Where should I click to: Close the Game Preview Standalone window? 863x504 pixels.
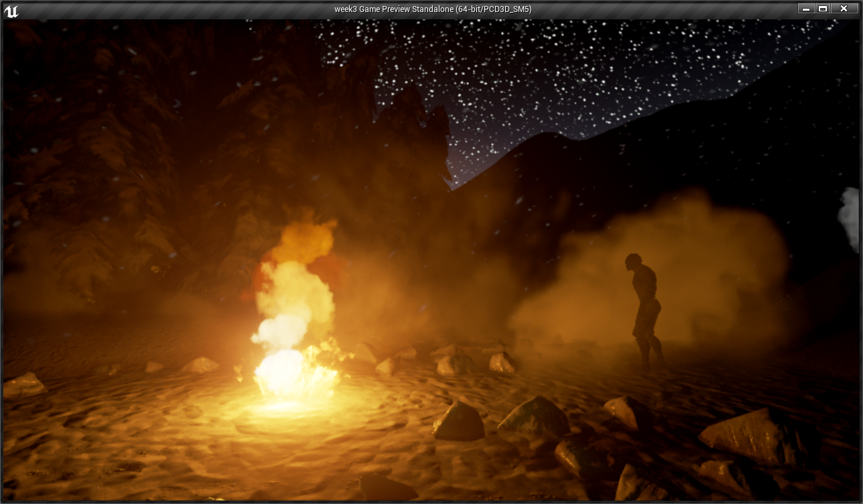tap(844, 9)
